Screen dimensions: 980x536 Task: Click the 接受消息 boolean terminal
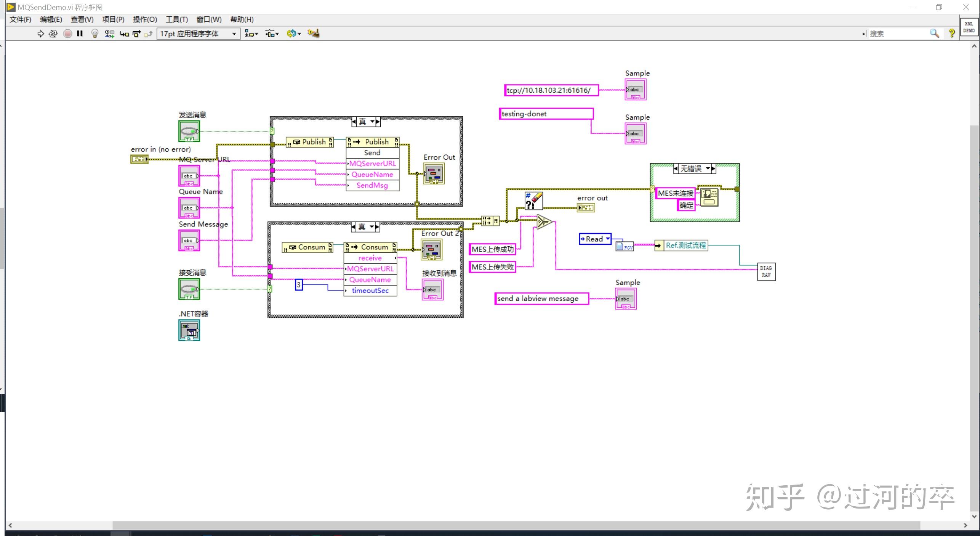(x=189, y=289)
